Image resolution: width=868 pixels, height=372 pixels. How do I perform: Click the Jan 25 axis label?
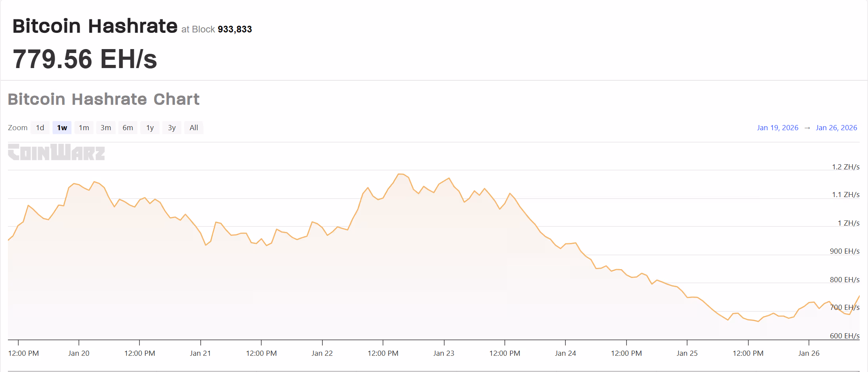coord(687,353)
